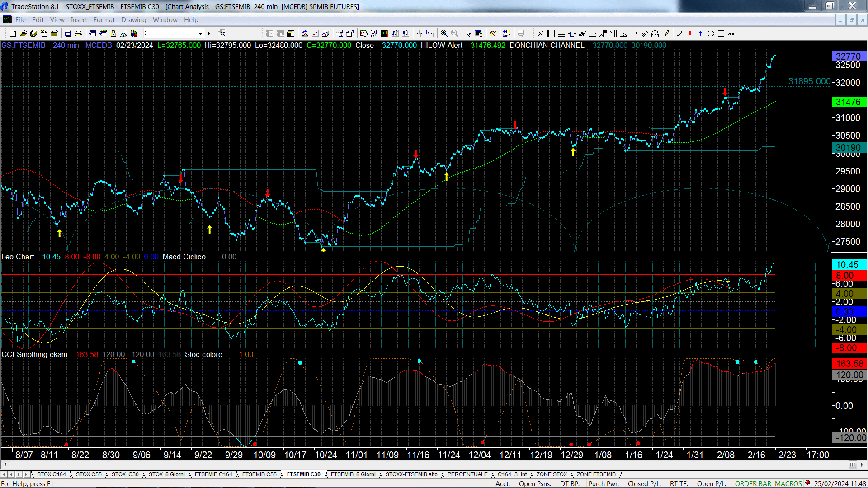Switch to the STOX C30 tab
868x488 pixels.
point(125,474)
